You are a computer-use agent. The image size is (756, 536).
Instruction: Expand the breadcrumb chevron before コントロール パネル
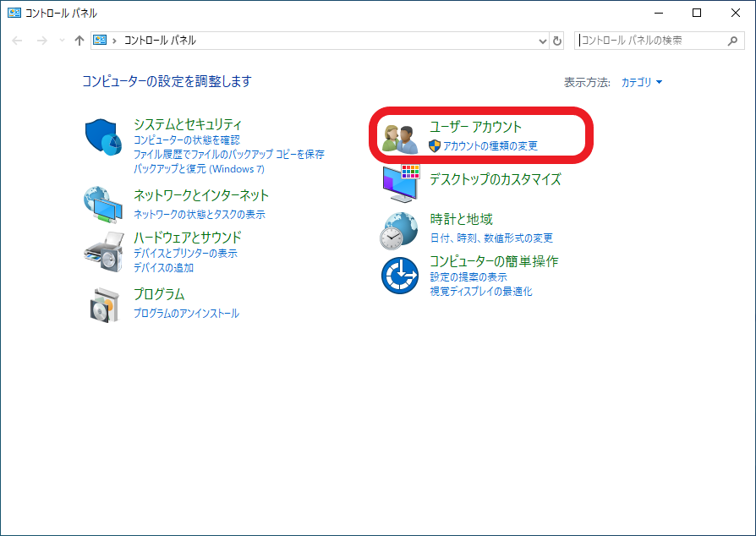(114, 41)
